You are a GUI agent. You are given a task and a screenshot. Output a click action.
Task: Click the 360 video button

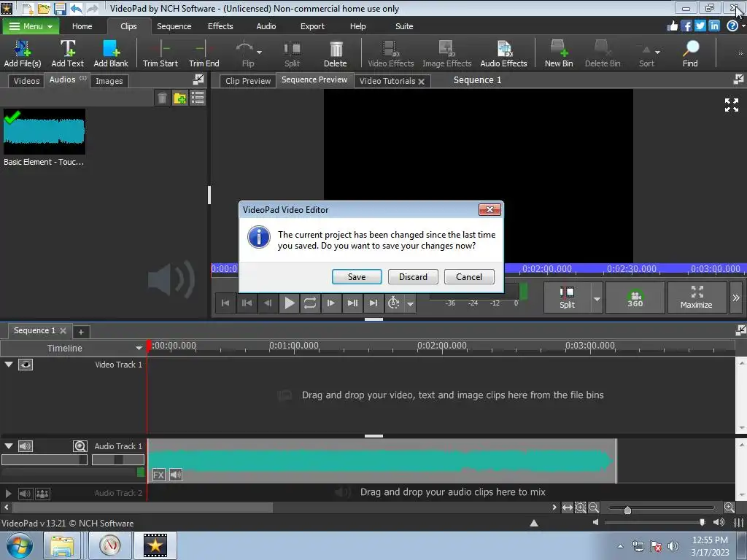point(635,297)
